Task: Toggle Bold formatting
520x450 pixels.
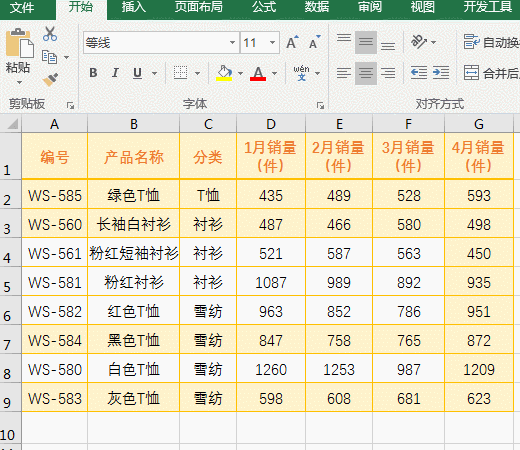Action: pyautogui.click(x=93, y=73)
